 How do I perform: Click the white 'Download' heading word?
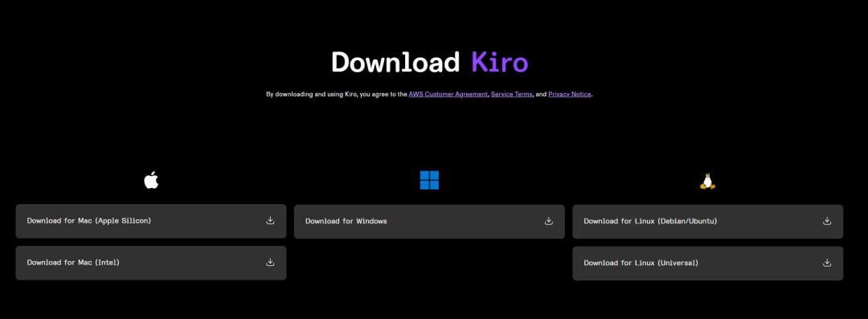click(x=395, y=62)
